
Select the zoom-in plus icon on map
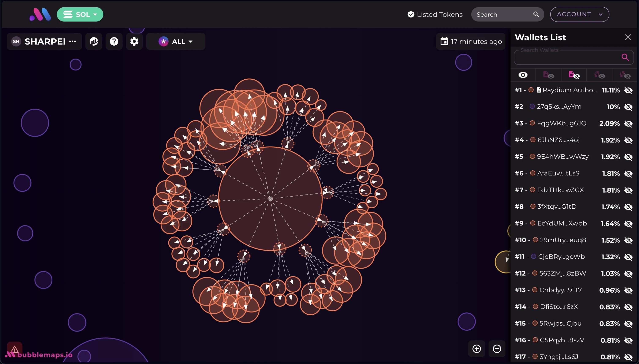pos(477,349)
